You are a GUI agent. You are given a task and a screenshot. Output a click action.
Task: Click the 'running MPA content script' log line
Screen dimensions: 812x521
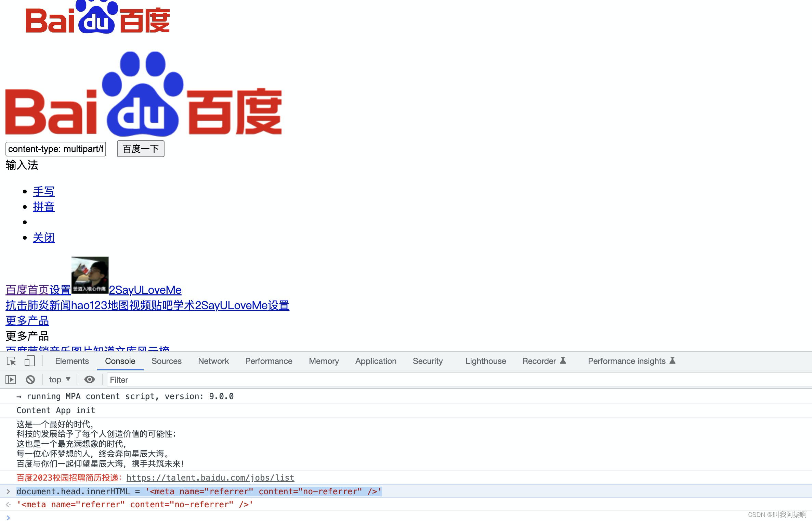(x=125, y=396)
